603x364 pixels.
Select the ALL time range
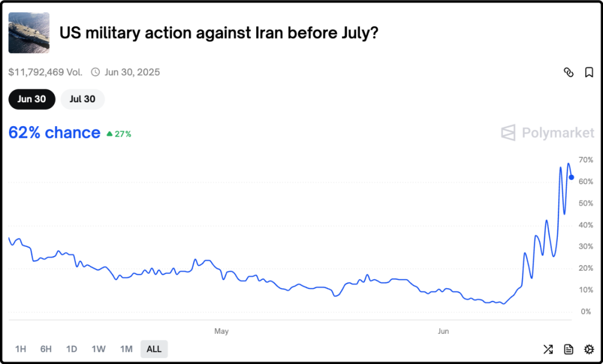click(x=154, y=349)
